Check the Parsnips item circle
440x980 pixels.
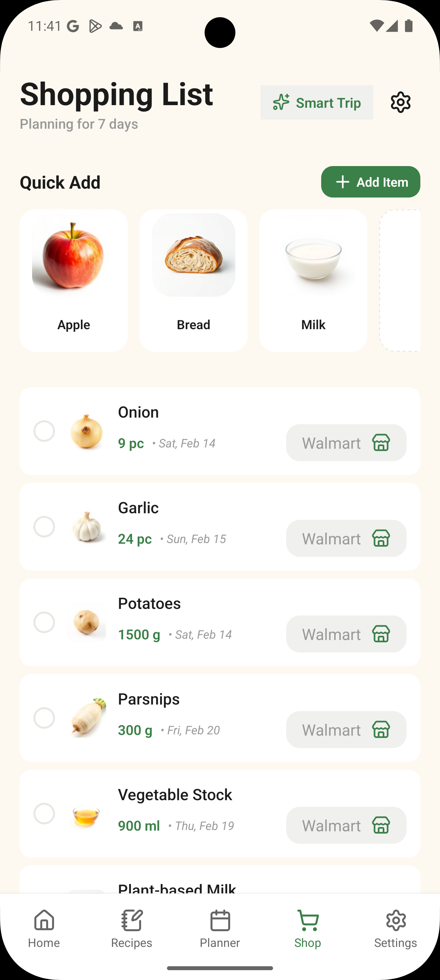click(x=44, y=718)
